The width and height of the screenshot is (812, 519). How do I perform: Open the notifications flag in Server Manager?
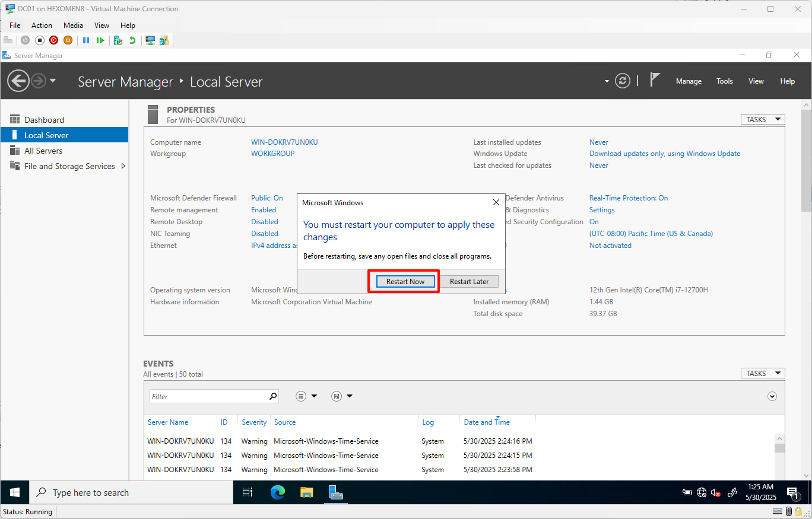[x=655, y=80]
